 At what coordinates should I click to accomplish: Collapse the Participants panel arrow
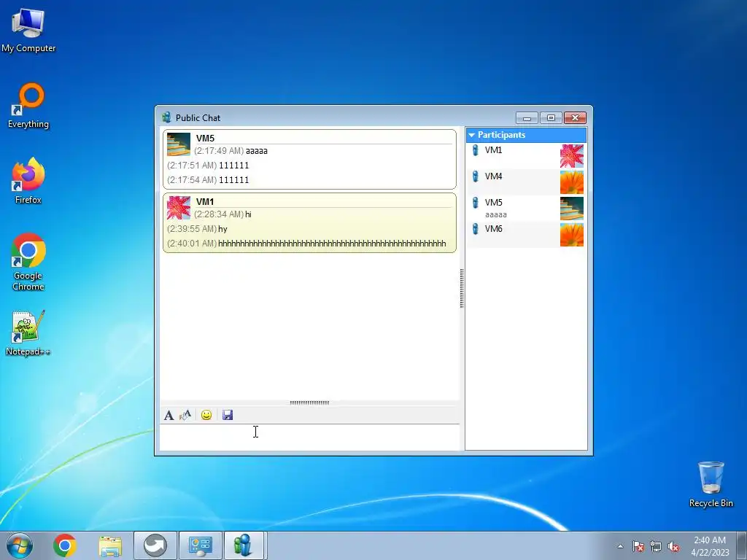tap(472, 135)
